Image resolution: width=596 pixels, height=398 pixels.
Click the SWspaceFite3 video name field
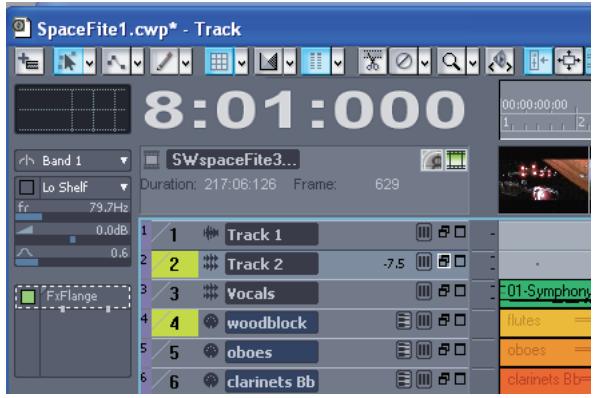pos(233,160)
